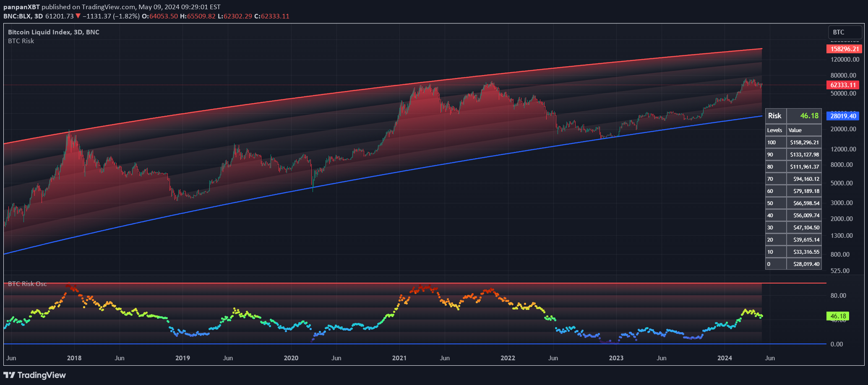Click the $133,127.98 table cell
This screenshot has height=385, width=868.
tap(804, 154)
